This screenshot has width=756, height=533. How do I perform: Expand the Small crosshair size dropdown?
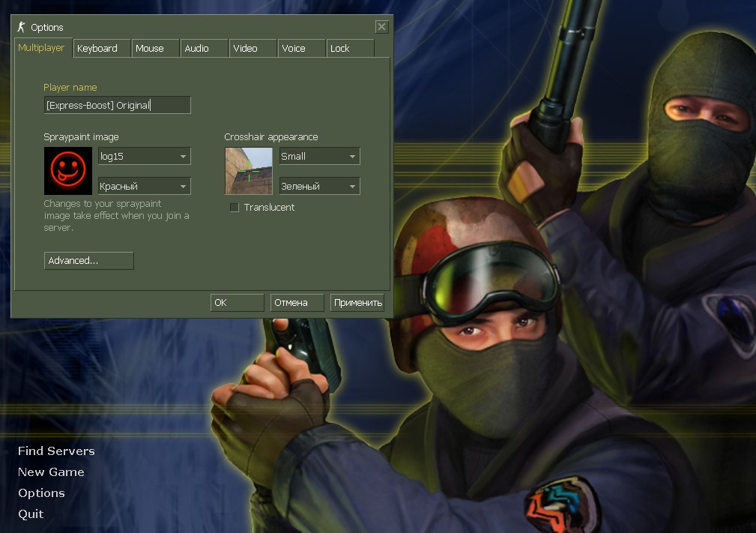click(319, 156)
